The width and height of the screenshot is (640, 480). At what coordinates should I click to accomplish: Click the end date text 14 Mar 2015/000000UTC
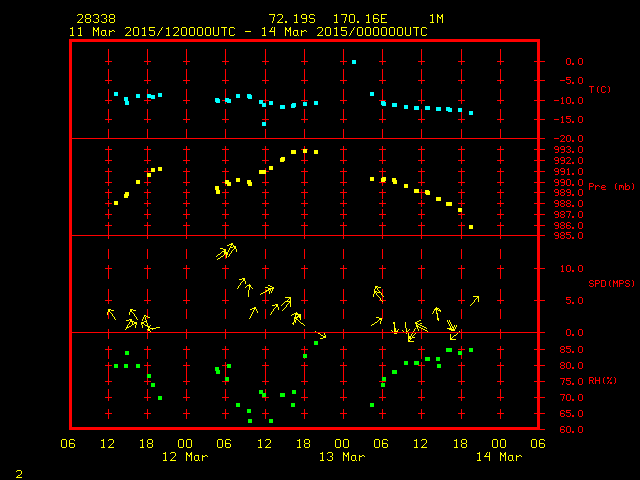pyautogui.click(x=344, y=32)
